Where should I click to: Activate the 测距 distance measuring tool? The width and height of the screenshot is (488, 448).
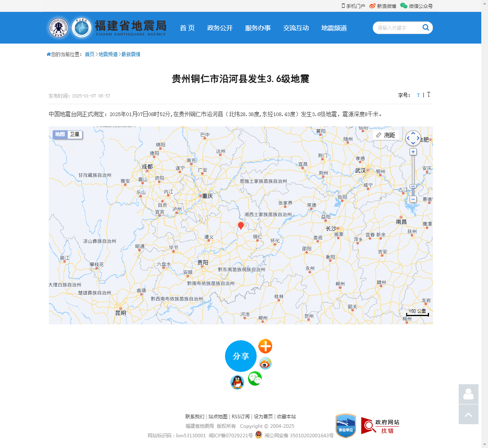[x=386, y=135]
